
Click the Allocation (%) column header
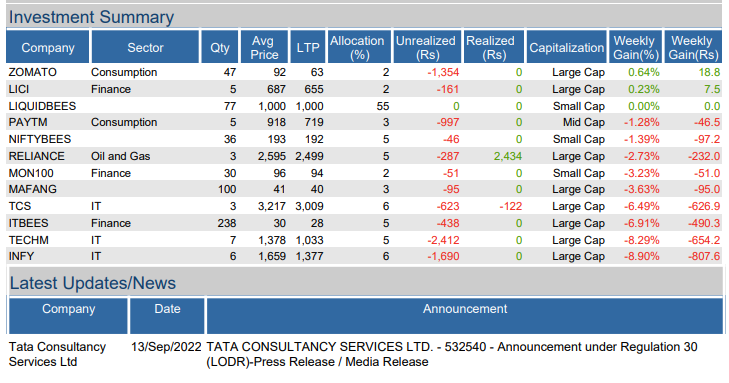[359, 47]
